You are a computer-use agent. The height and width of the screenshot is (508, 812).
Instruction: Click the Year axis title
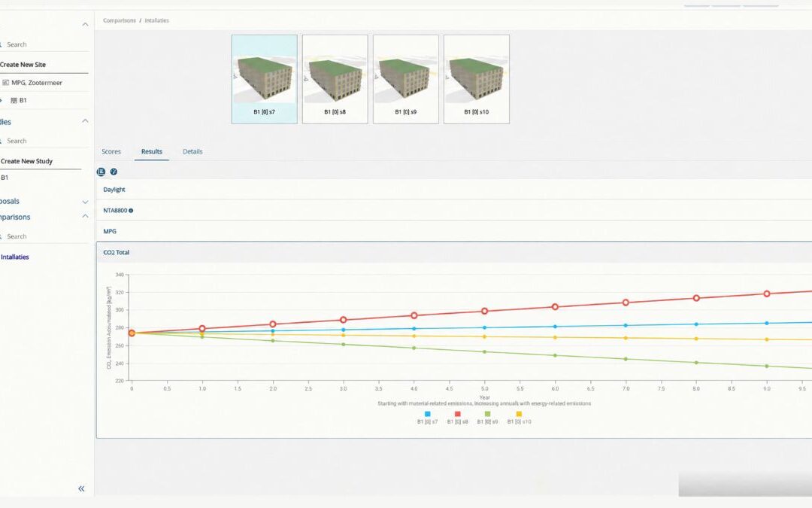click(485, 397)
